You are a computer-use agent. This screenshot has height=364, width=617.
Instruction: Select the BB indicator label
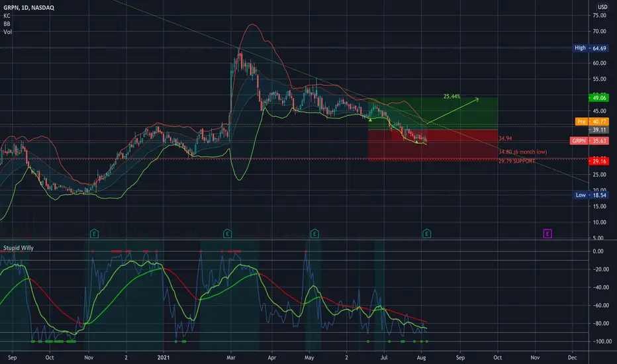tap(7, 24)
